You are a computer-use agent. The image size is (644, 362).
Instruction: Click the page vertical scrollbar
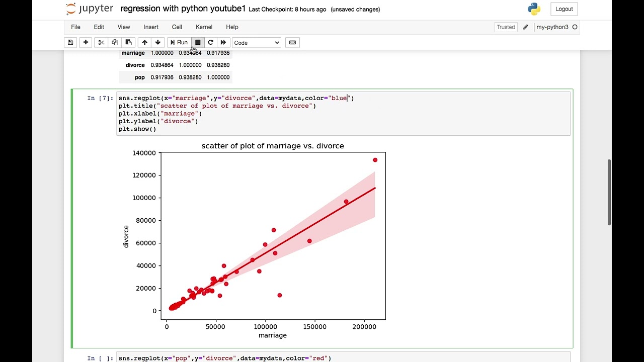[609, 193]
